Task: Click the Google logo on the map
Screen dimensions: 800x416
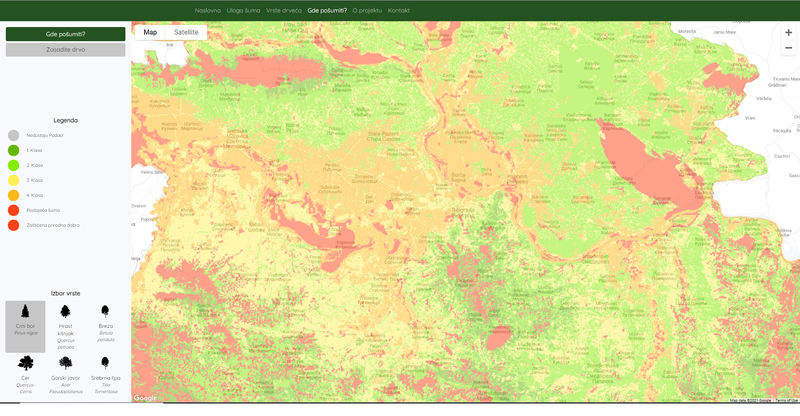Action: point(146,397)
